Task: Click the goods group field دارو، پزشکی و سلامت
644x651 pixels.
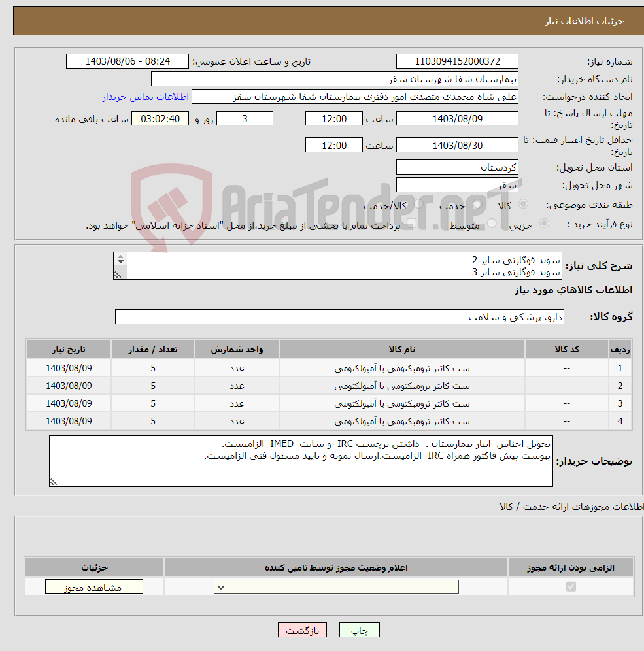Action: pos(339,317)
